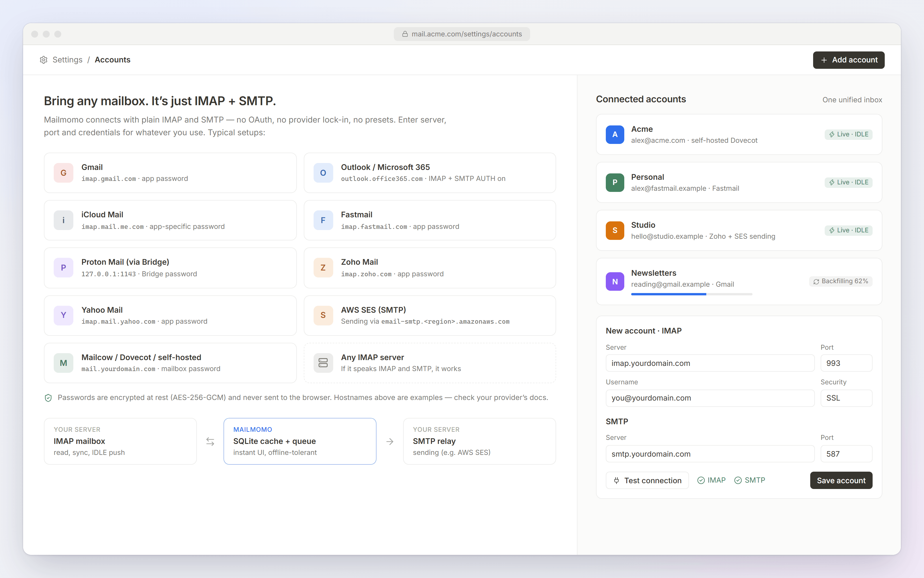Focus the IMAP Port 993 field
The image size is (924, 578).
click(x=846, y=363)
